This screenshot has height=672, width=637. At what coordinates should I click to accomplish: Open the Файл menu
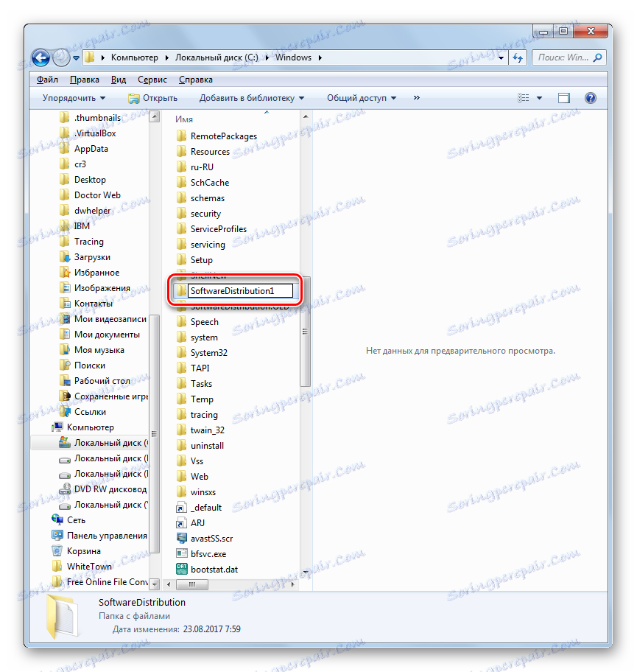[47, 80]
